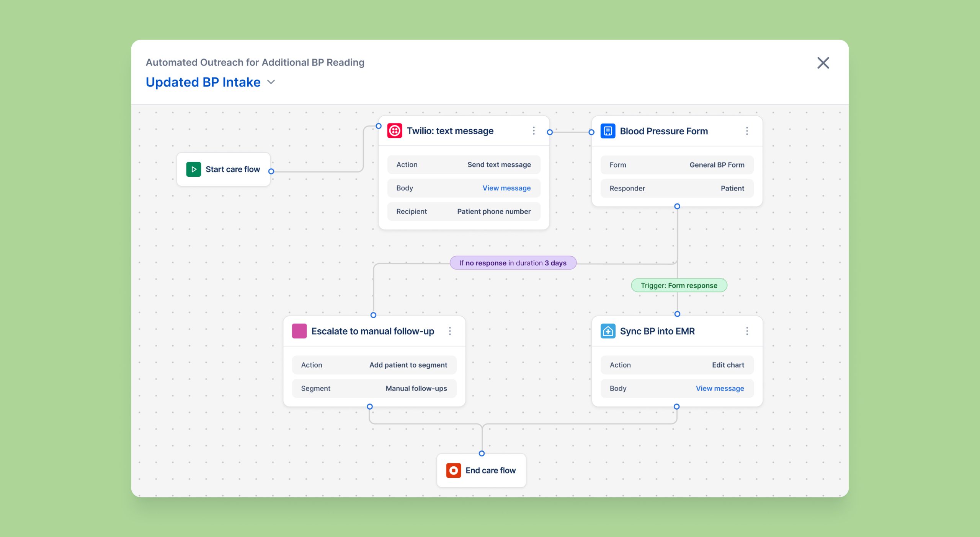Screen dimensions: 980x537
Task: Expand the Updated BP Intake dropdown chevron
Action: pyautogui.click(x=271, y=82)
